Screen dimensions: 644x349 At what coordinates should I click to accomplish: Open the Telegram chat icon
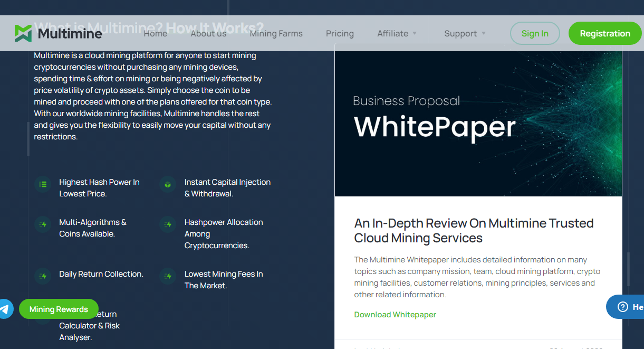click(x=5, y=309)
